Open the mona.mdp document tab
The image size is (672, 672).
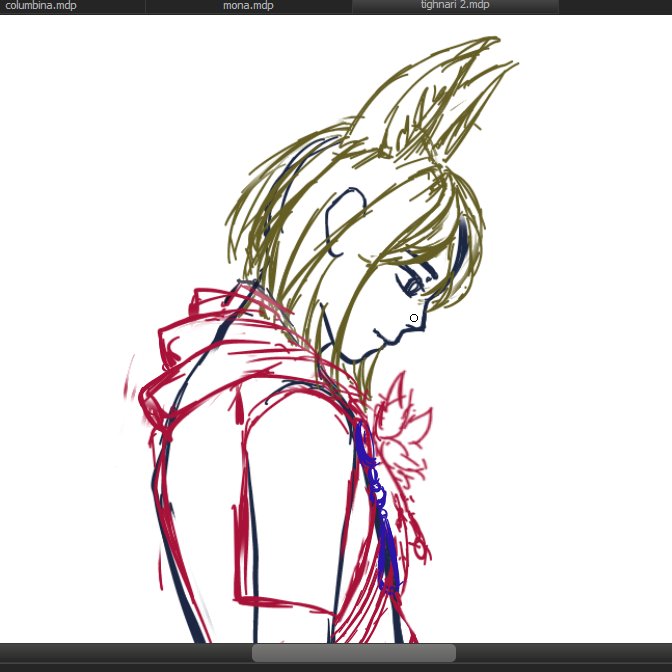coord(249,6)
